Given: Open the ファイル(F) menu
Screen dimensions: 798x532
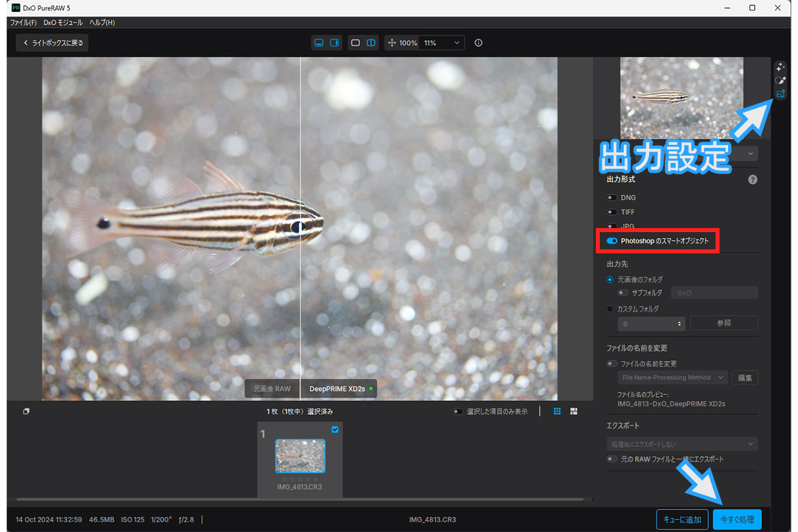Looking at the screenshot, I should pyautogui.click(x=23, y=23).
